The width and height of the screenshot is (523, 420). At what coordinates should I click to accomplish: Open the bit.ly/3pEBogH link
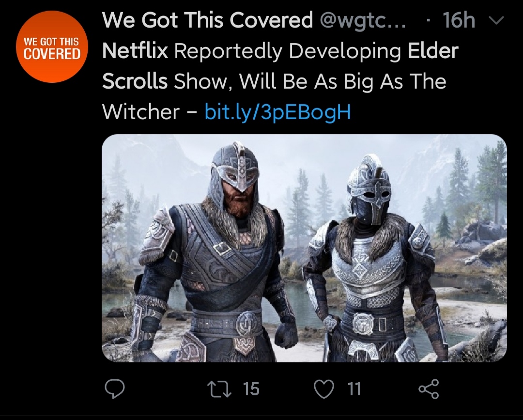pos(277,111)
